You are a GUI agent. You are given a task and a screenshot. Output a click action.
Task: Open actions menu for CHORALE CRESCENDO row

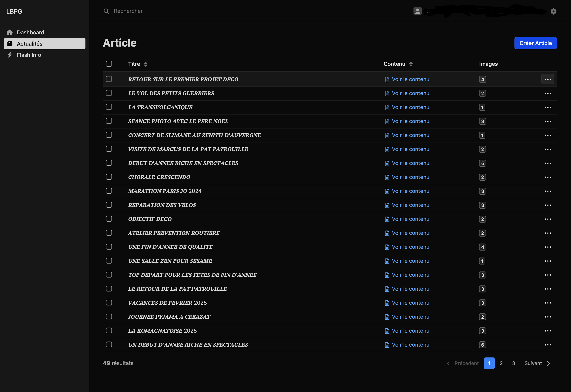(548, 177)
